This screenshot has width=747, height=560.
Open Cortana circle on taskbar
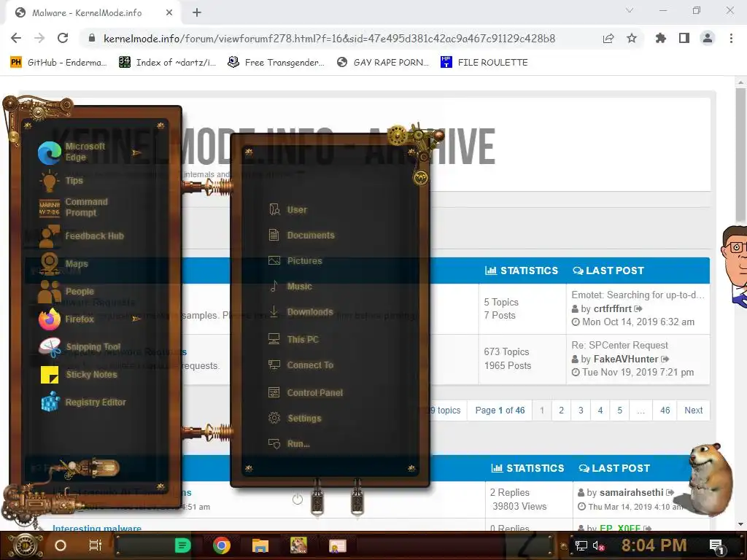point(60,545)
